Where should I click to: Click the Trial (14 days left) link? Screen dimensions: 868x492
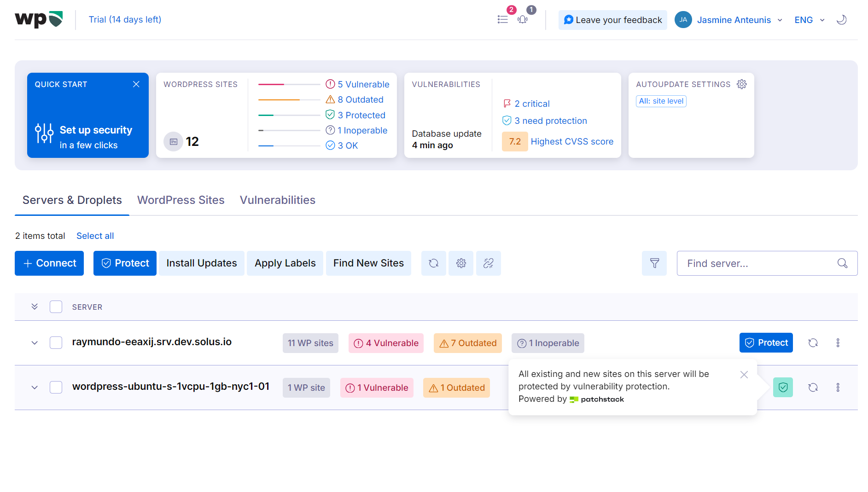(125, 19)
